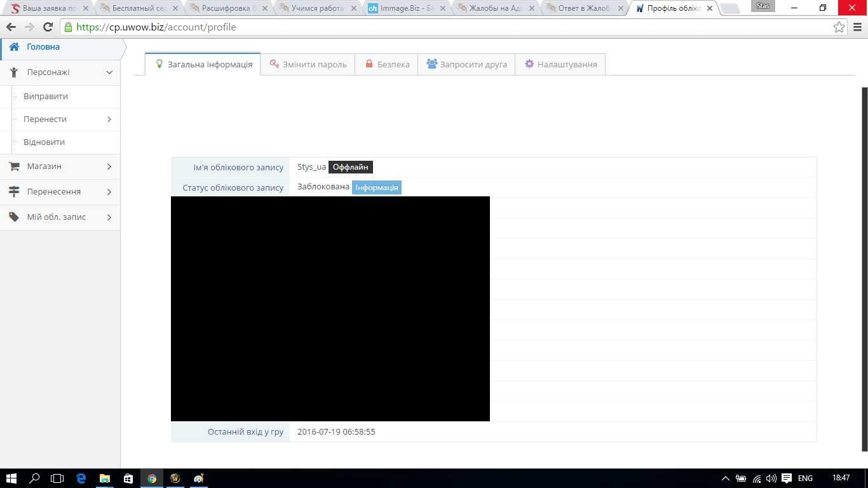
Task: Click the signpost icon beside Перенесення
Action: point(14,192)
